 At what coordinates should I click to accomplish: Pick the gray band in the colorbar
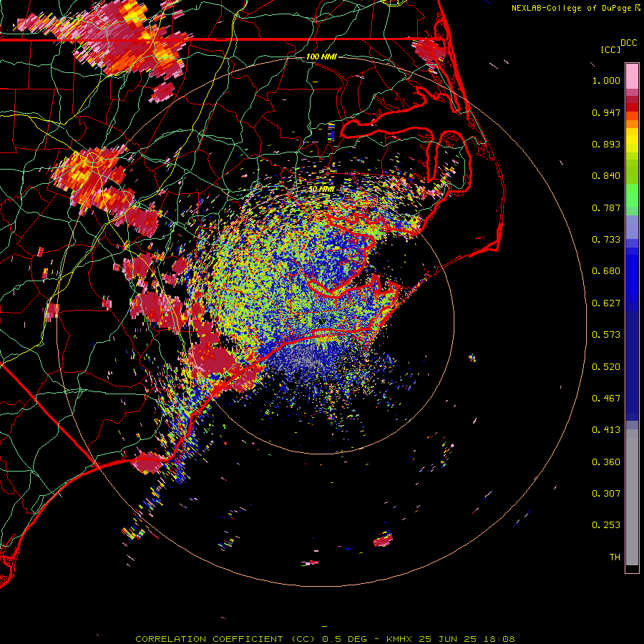click(x=632, y=497)
